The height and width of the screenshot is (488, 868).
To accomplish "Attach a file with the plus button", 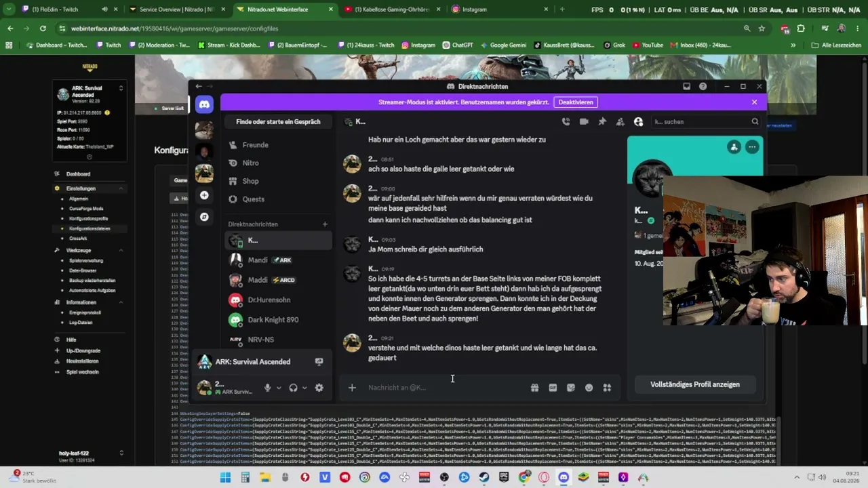I will tap(352, 388).
